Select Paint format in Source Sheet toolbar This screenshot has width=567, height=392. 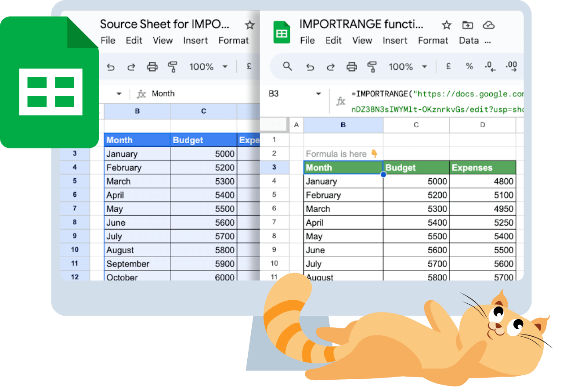[173, 67]
